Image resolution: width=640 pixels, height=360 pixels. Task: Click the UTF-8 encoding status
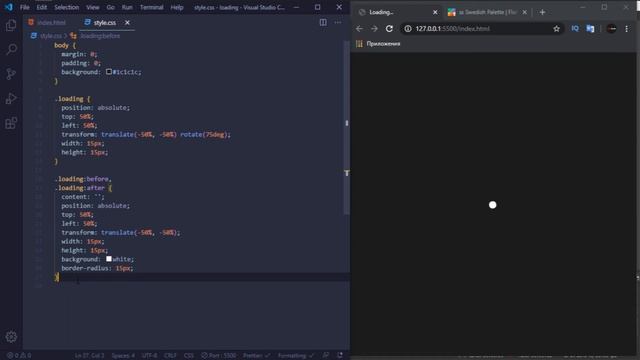pyautogui.click(x=149, y=356)
